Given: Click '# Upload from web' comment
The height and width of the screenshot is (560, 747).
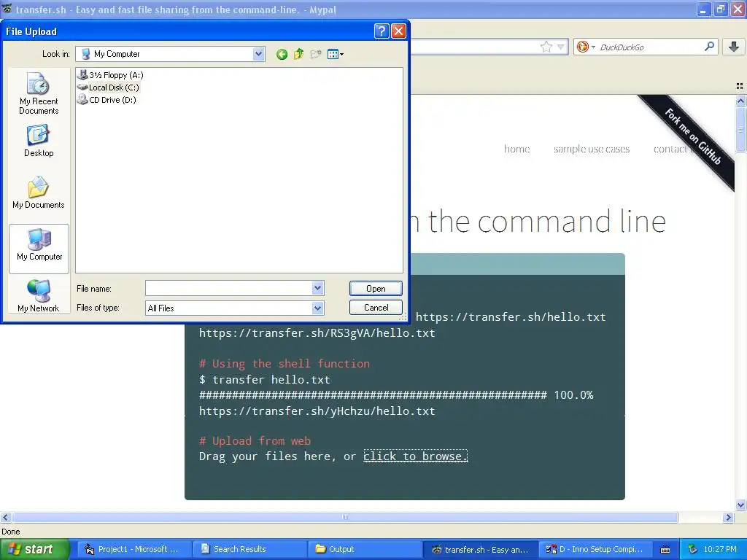Looking at the screenshot, I should (x=255, y=441).
